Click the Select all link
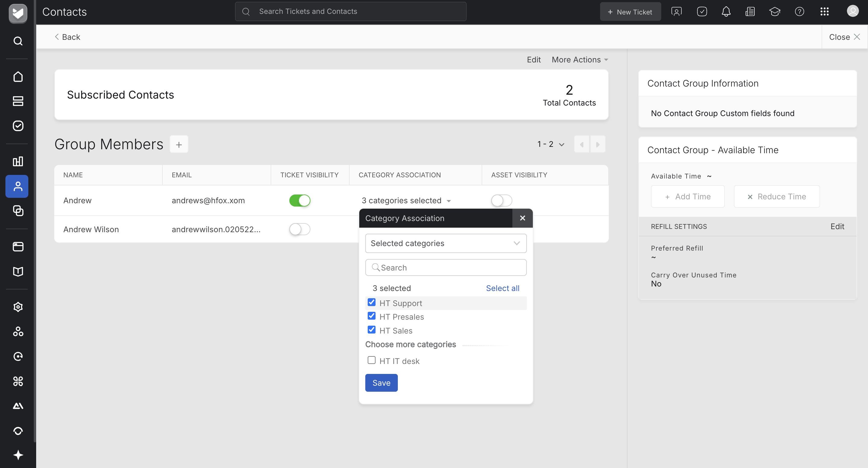 502,288
